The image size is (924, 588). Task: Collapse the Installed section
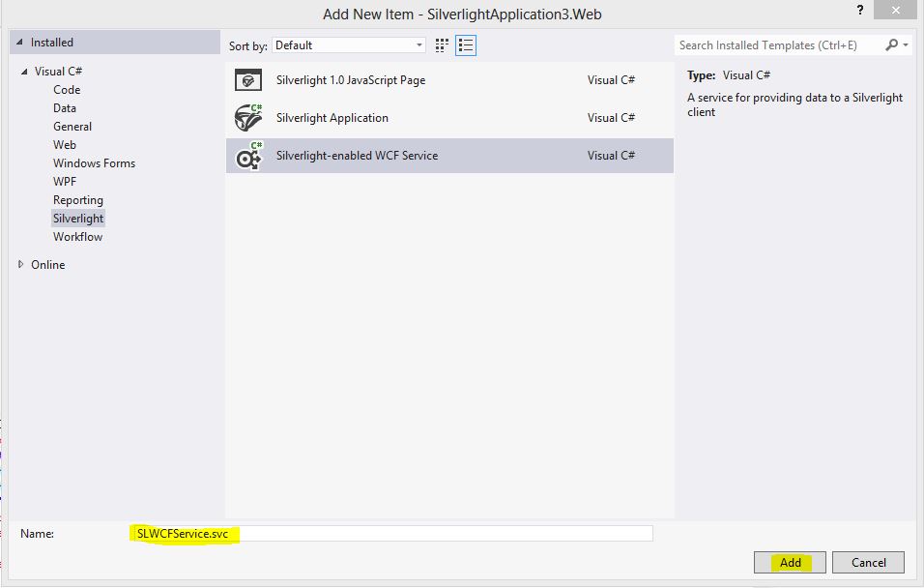19,43
